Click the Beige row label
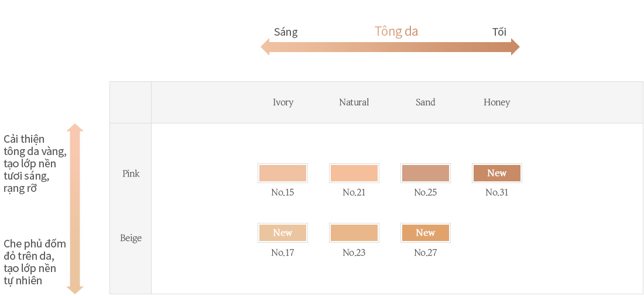The image size is (644, 296). point(131,238)
